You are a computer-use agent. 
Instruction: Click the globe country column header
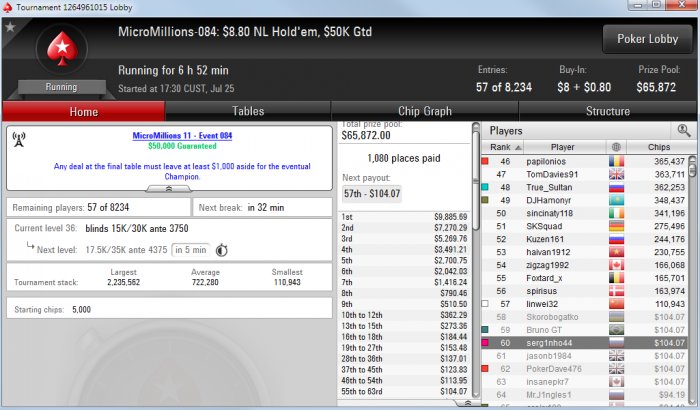pyautogui.click(x=617, y=147)
